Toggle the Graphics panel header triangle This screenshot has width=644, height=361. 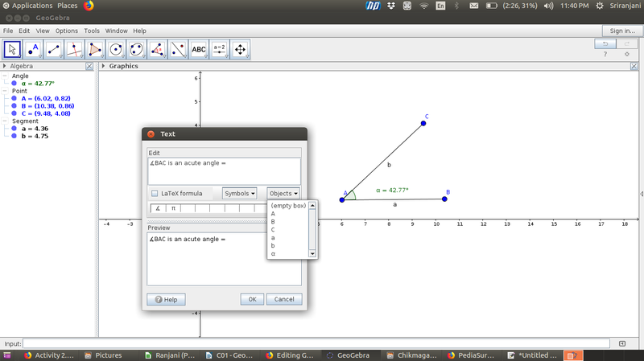(104, 66)
